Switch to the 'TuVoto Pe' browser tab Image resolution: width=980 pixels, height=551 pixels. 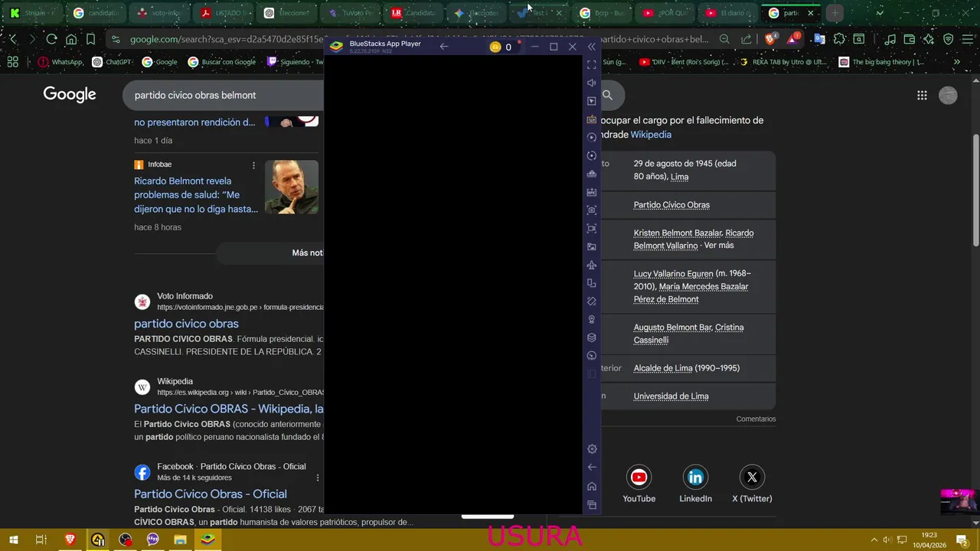pyautogui.click(x=351, y=13)
